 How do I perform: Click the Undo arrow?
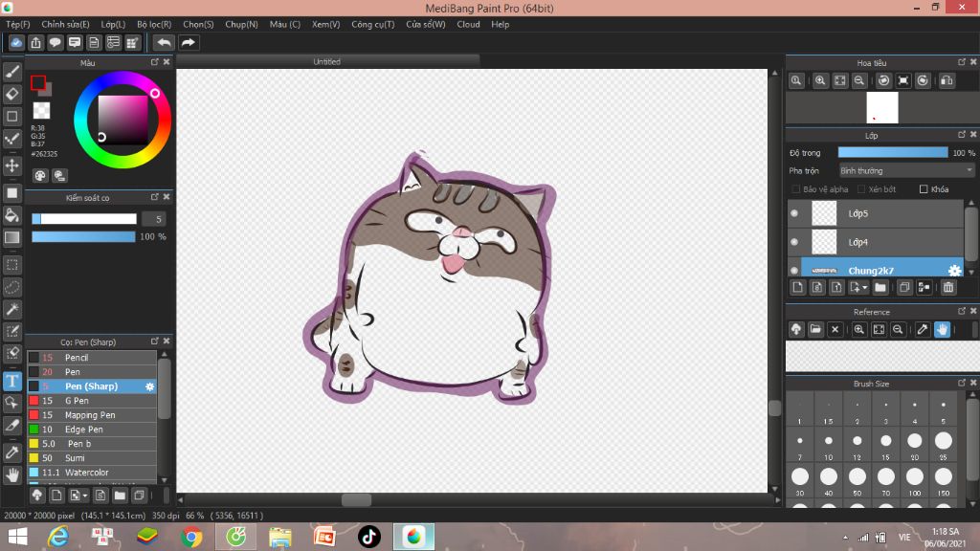tap(164, 42)
